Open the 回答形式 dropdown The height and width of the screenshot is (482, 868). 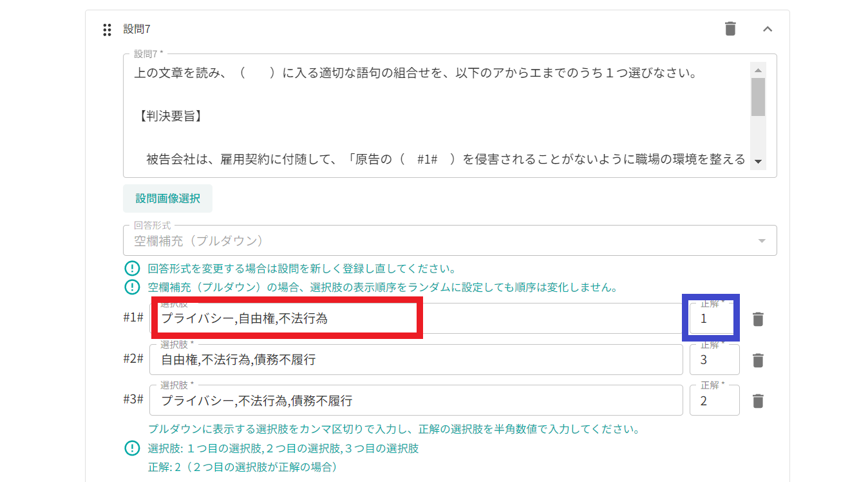(x=449, y=240)
